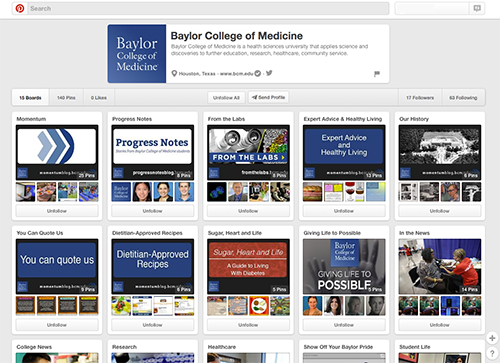Switch to the 140 Pins tab

coord(66,98)
